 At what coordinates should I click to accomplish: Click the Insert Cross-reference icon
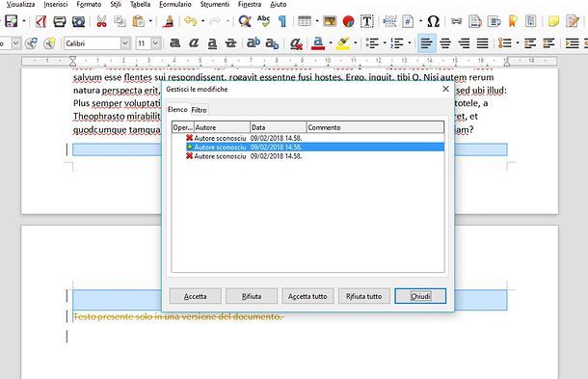click(530, 21)
